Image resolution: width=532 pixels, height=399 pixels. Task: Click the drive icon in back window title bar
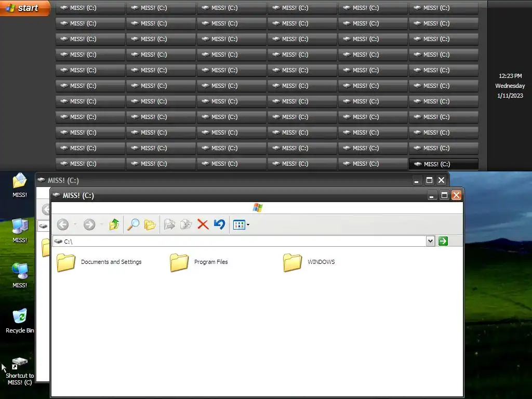[42, 180]
